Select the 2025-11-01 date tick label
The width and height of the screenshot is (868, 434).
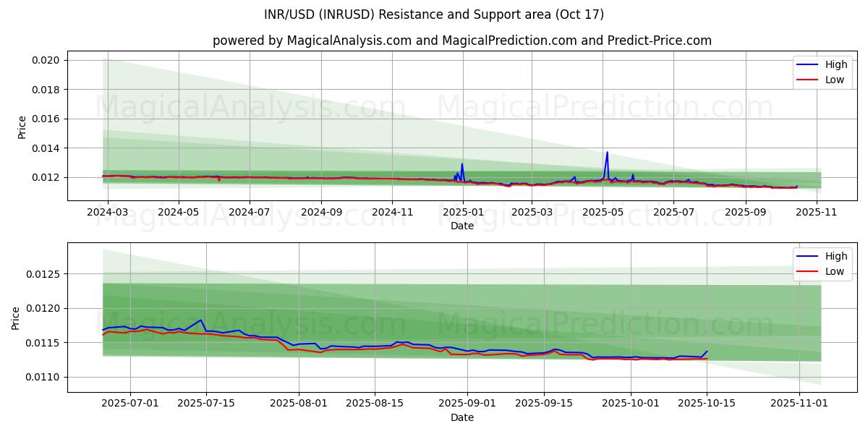tap(799, 404)
